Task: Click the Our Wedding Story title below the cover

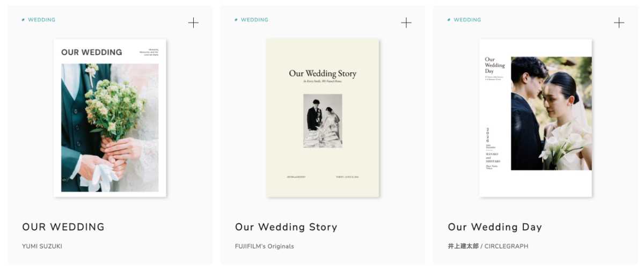Action: (286, 227)
